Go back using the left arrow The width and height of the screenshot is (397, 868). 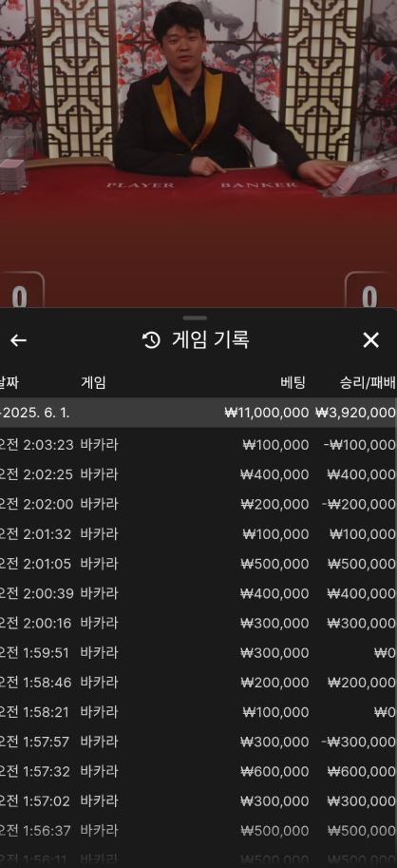pos(18,340)
